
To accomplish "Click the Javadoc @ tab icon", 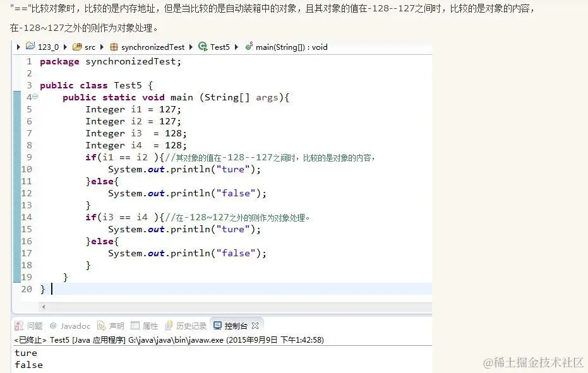I will (x=53, y=326).
